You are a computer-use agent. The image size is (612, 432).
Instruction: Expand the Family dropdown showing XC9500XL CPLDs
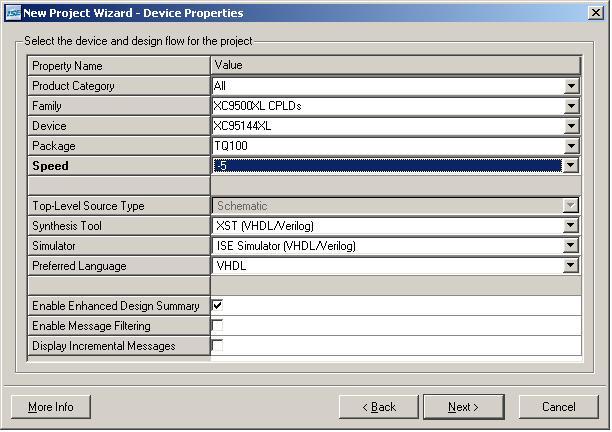(571, 106)
